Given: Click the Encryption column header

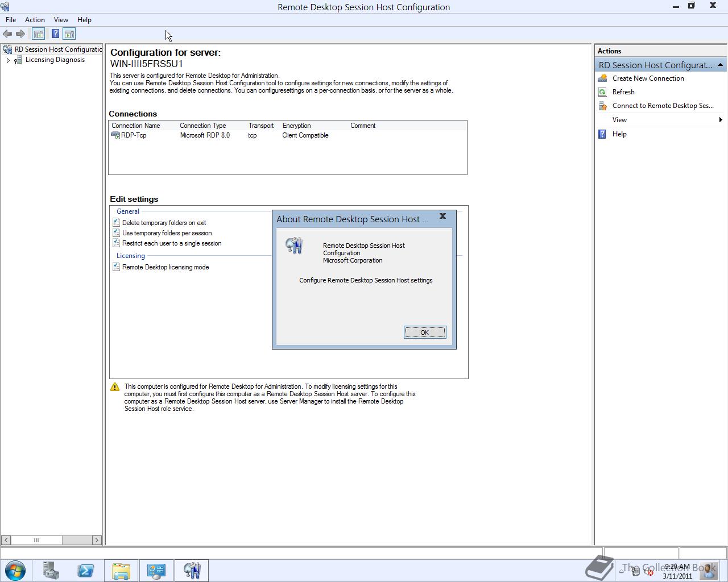Looking at the screenshot, I should (297, 126).
